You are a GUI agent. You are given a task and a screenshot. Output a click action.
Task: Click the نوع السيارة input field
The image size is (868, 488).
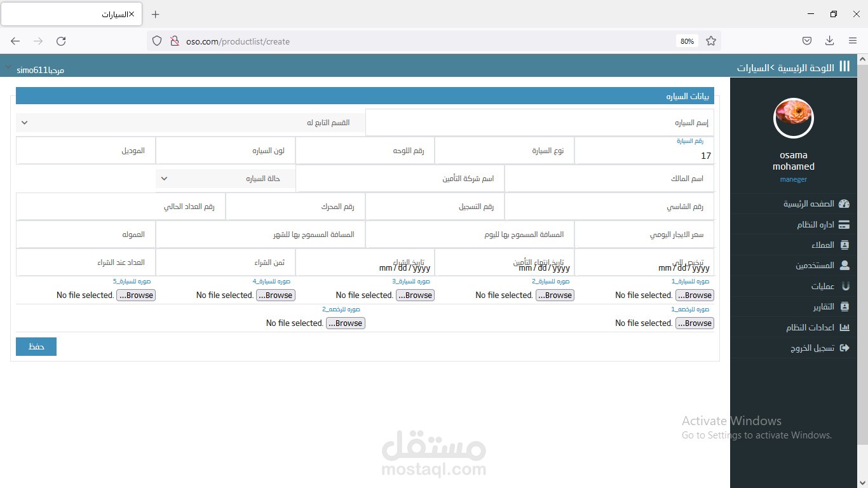pos(505,151)
